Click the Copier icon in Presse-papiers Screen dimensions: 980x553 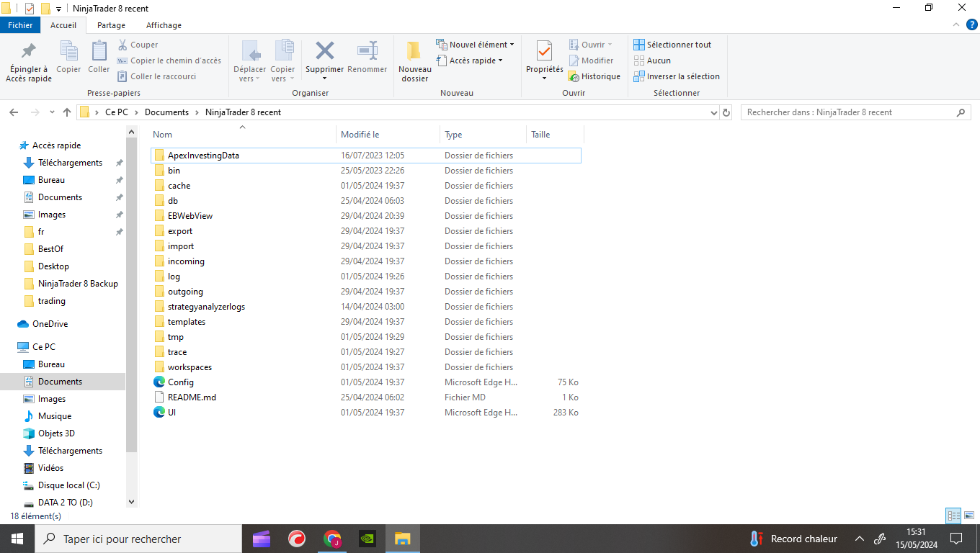(x=68, y=51)
